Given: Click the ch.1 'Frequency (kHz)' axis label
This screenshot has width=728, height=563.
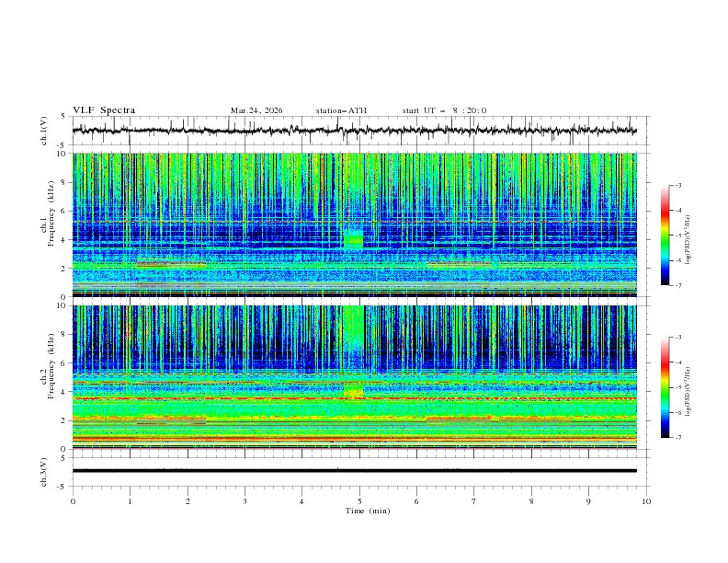Looking at the screenshot, I should click(51, 213).
